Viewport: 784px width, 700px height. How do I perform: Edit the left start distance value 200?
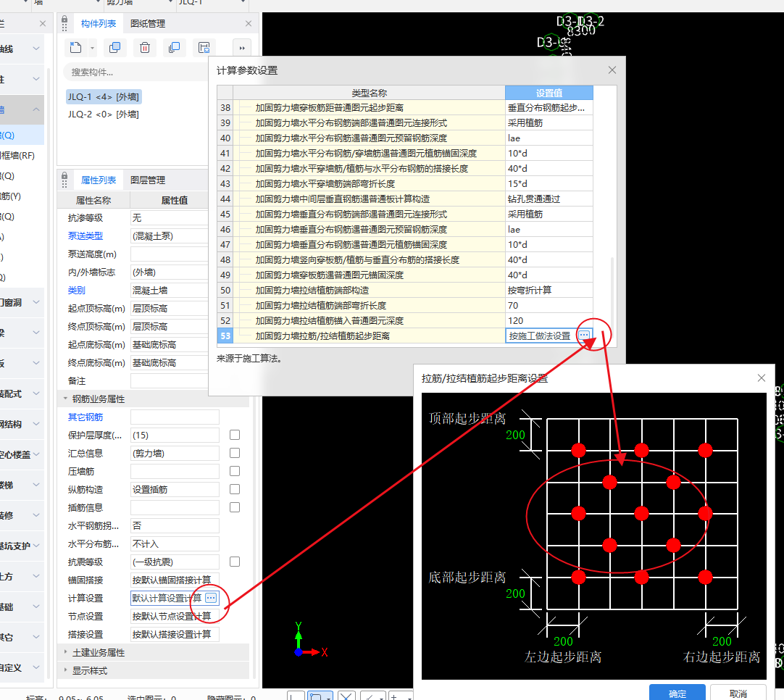pos(563,641)
